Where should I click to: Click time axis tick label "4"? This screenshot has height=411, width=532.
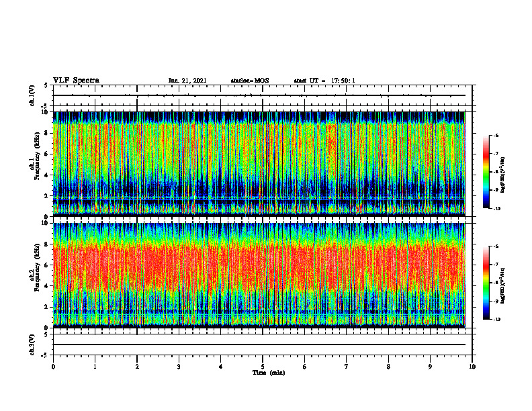[x=220, y=367]
